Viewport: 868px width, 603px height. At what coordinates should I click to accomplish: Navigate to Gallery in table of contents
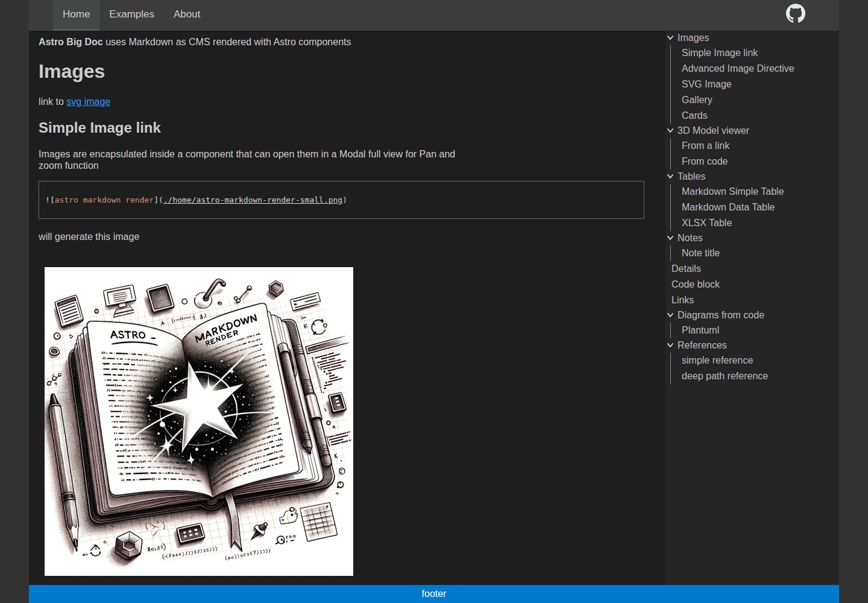(x=697, y=100)
